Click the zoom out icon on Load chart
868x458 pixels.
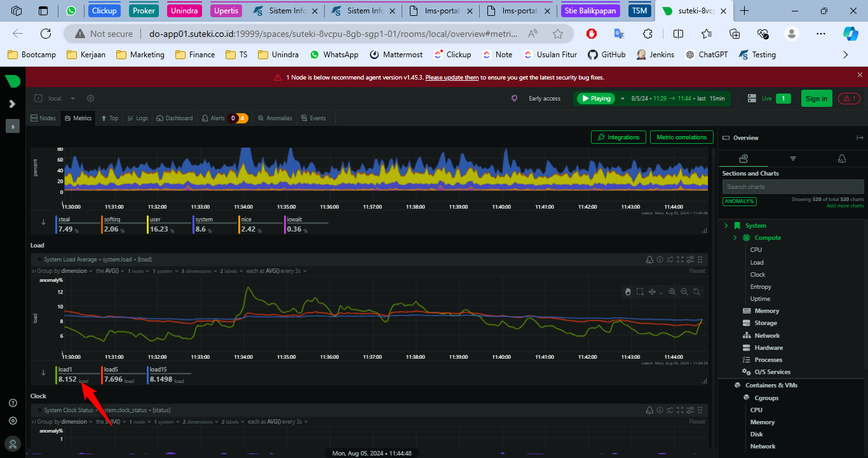[x=684, y=291]
